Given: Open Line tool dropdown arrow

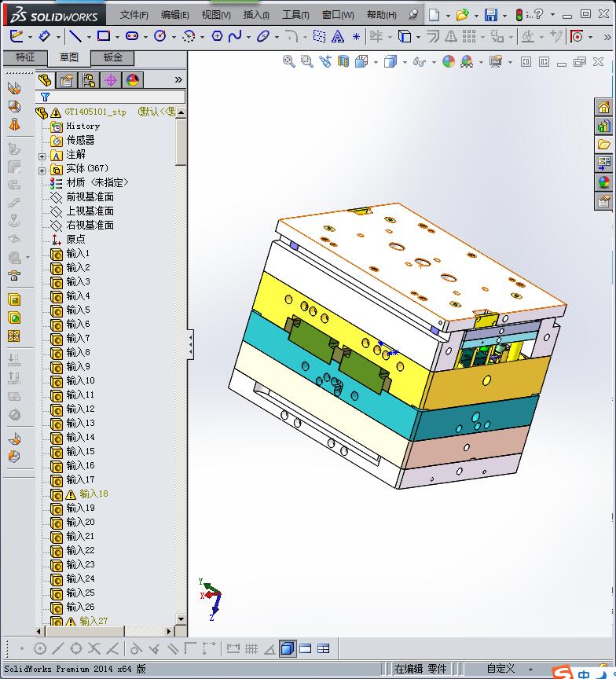Looking at the screenshot, I should click(x=89, y=37).
